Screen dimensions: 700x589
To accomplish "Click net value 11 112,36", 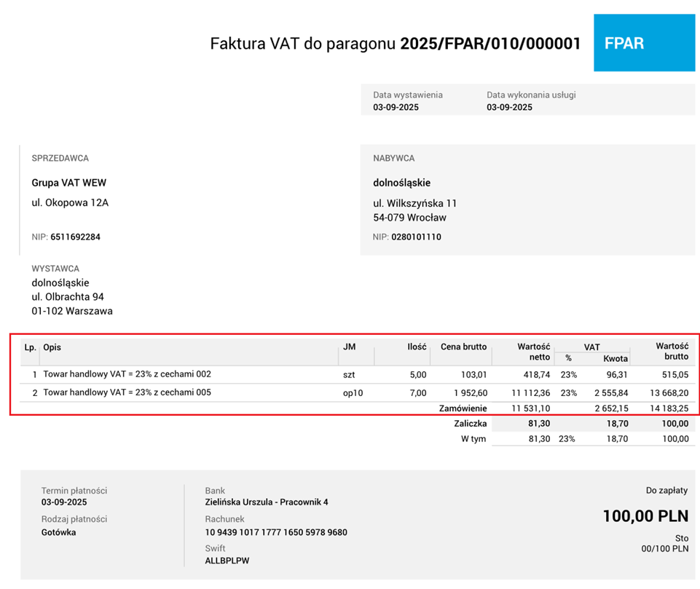I will [x=531, y=393].
